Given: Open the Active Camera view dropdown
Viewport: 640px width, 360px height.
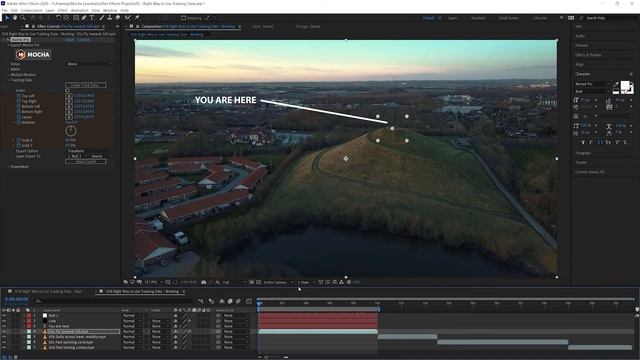Looking at the screenshot, I should tap(278, 282).
